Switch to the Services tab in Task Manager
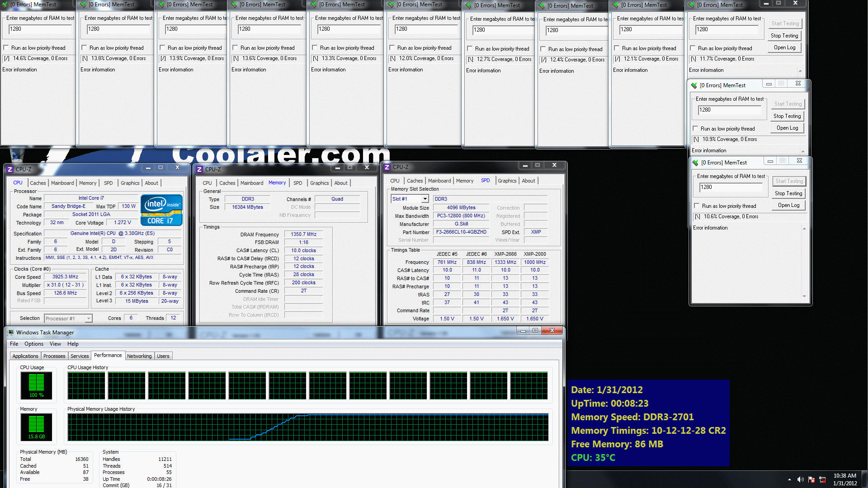The height and width of the screenshot is (488, 868). [80, 356]
